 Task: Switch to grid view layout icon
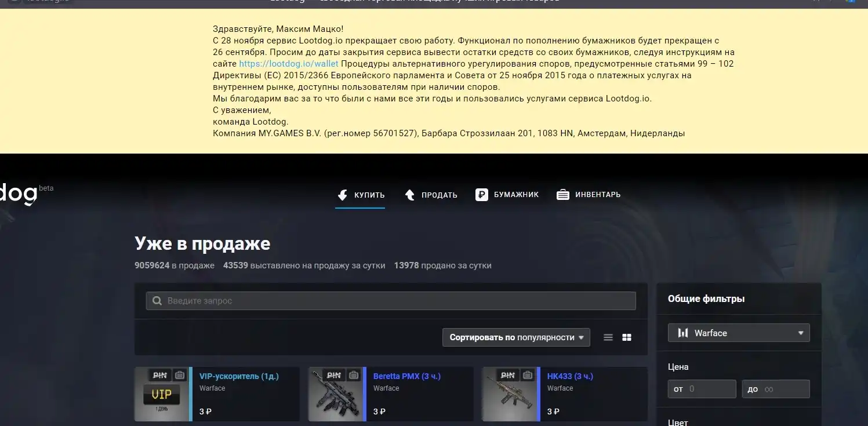coord(626,337)
